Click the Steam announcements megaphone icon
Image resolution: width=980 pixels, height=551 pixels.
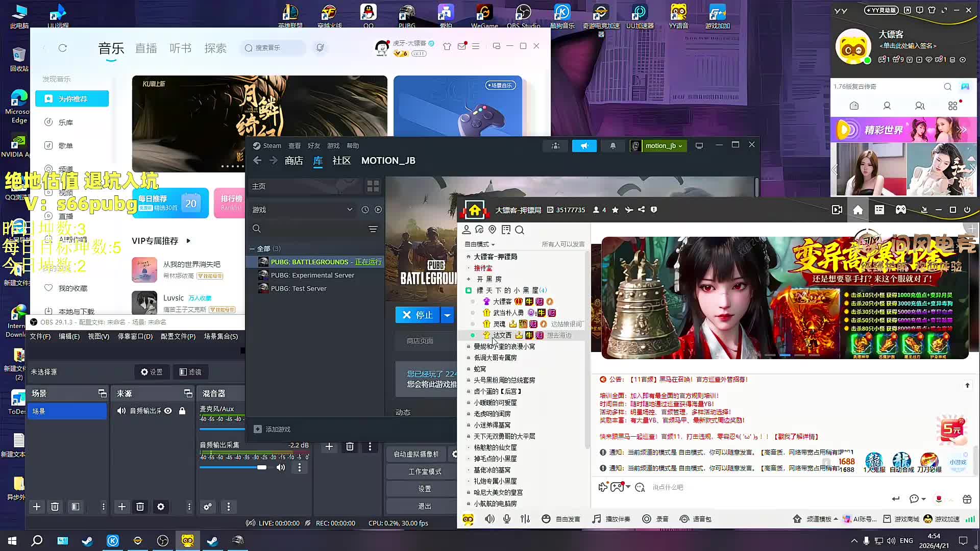pos(584,146)
